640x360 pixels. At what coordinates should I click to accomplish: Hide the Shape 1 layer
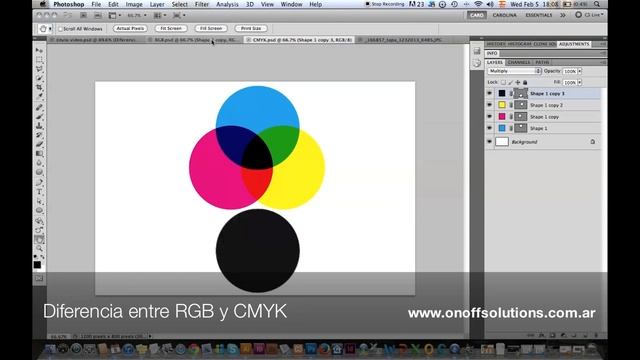click(489, 128)
